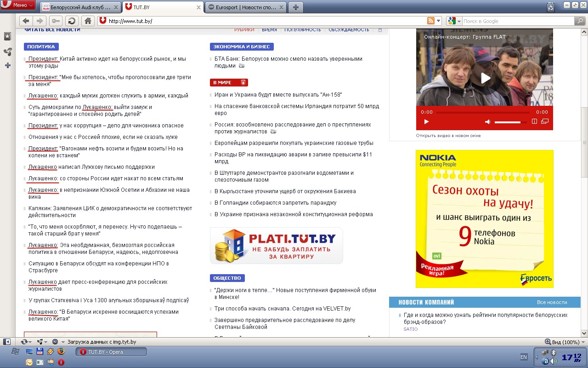Play the FLAT concert video center button

pyautogui.click(x=486, y=78)
